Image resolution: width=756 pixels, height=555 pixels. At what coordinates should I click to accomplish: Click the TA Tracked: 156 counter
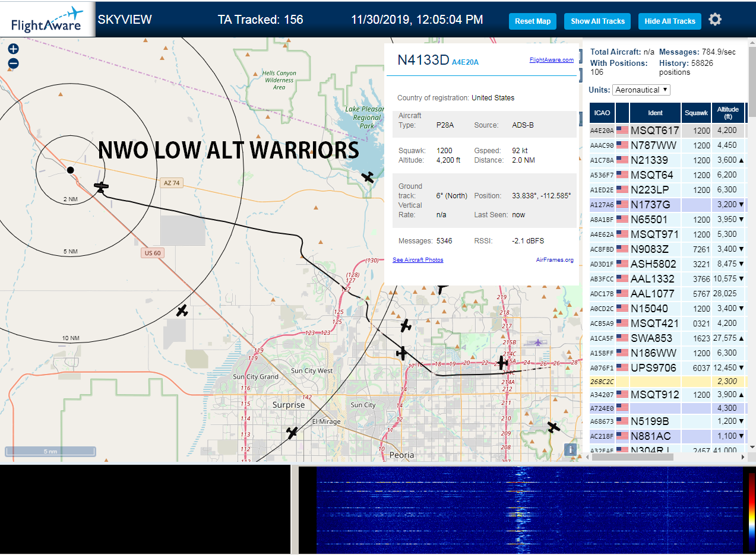point(261,20)
